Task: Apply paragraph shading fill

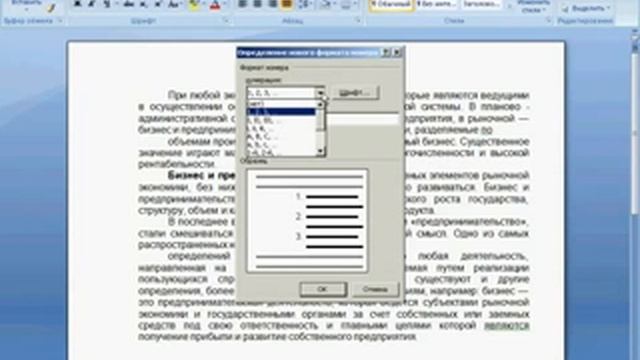Action: 326,4
